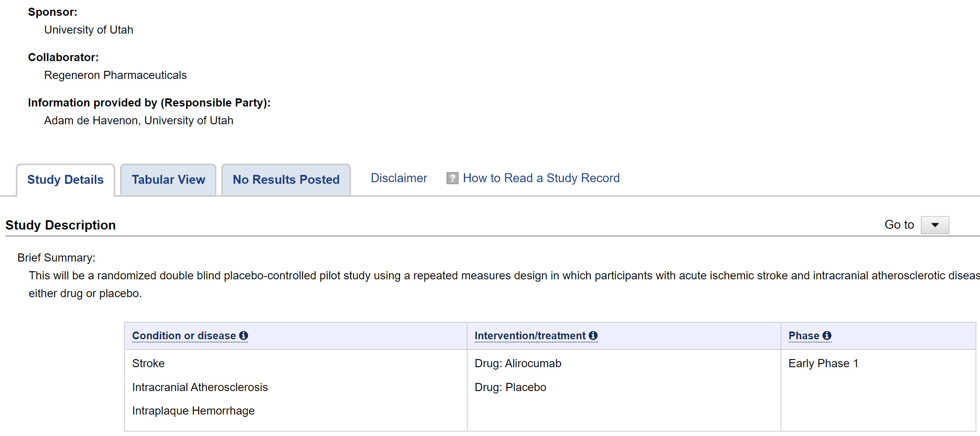Viewport: 980px width, 436px height.
Task: Click the Stroke condition entry
Action: (x=148, y=364)
